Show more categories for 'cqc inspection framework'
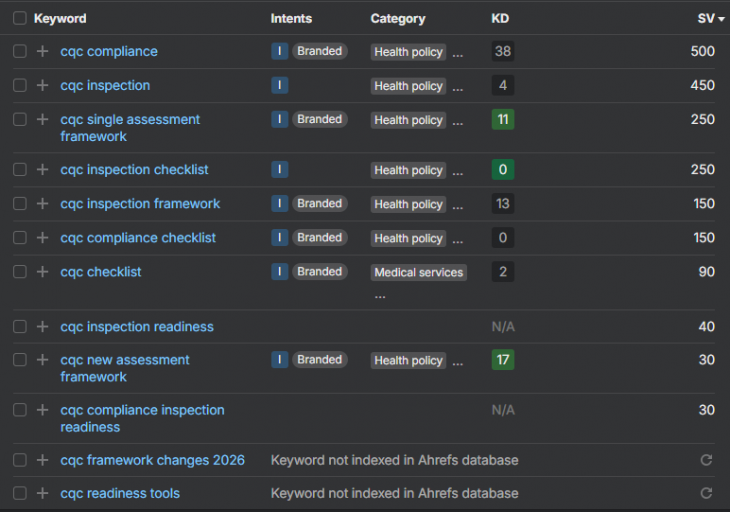Image resolution: width=730 pixels, height=512 pixels. pos(458,207)
